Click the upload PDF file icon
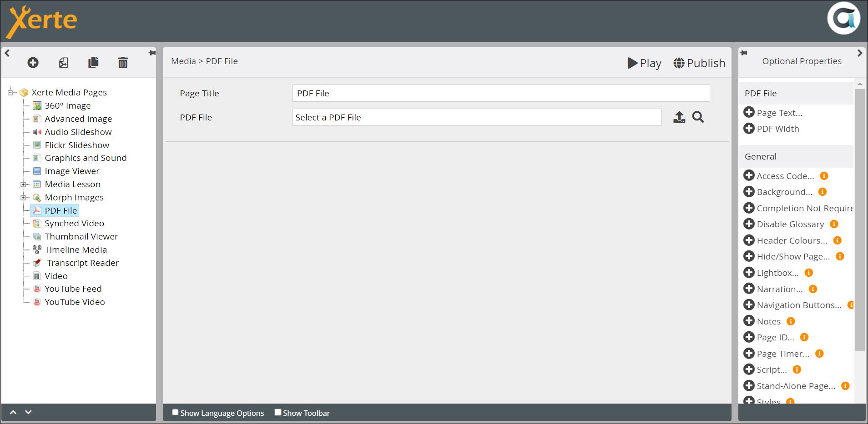 pos(679,117)
